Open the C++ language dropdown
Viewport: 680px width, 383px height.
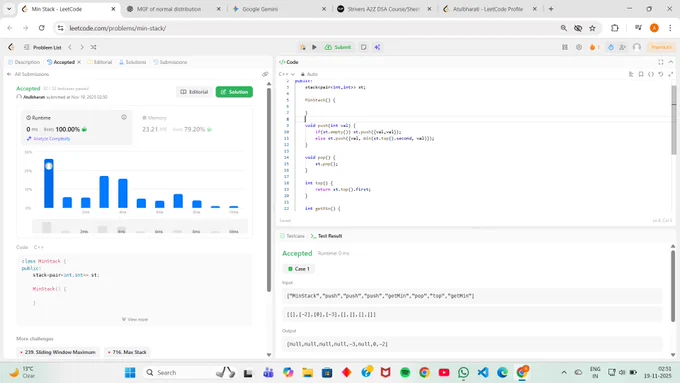tap(287, 74)
